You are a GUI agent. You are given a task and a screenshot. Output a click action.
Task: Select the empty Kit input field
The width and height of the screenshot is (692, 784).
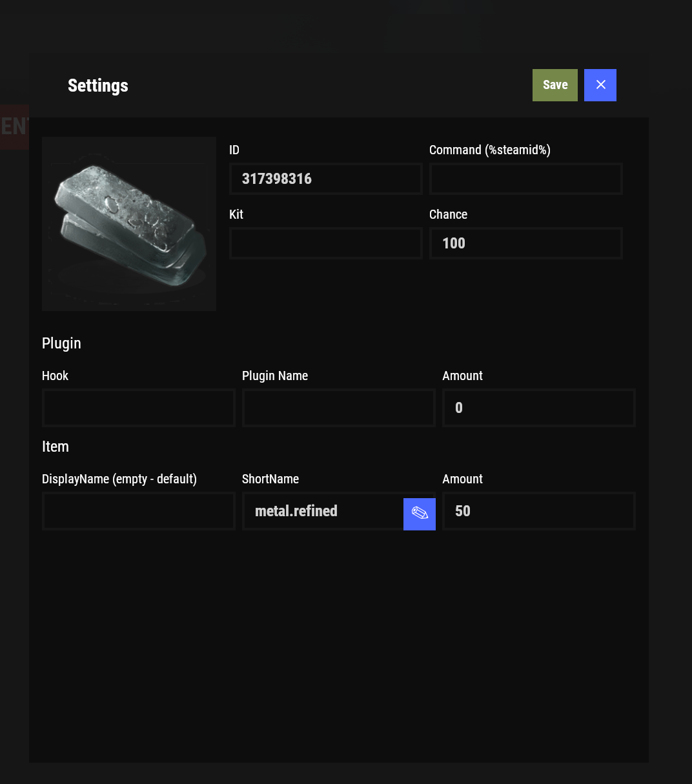[325, 243]
